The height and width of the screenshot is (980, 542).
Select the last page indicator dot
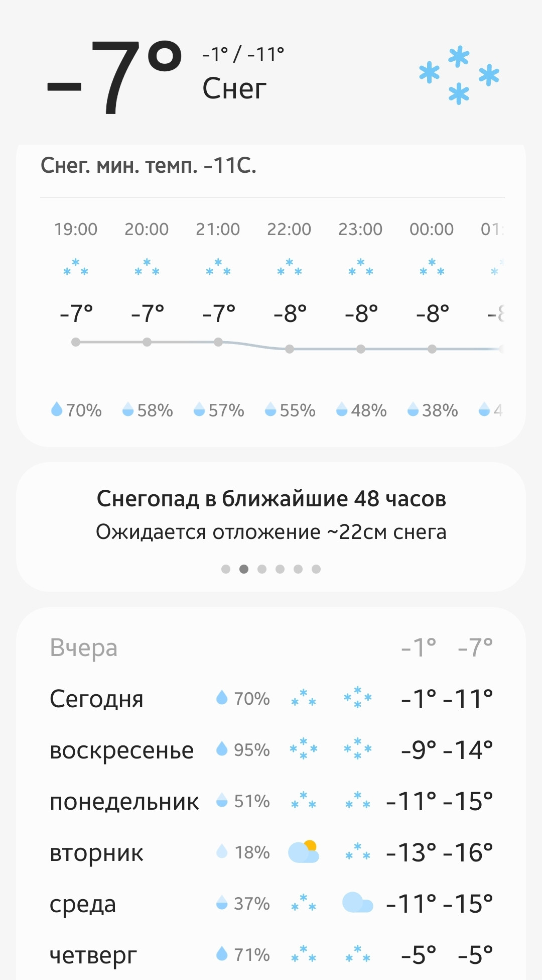click(x=316, y=569)
